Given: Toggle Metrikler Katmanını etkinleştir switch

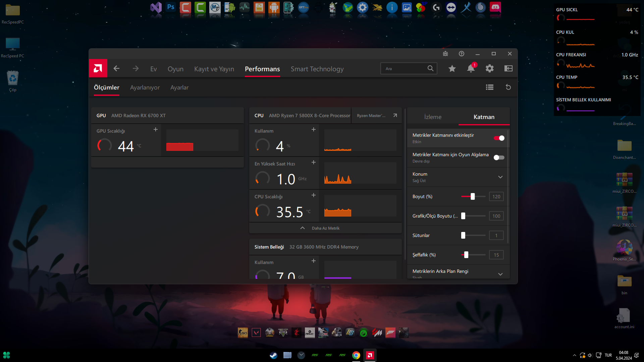Looking at the screenshot, I should pos(499,138).
